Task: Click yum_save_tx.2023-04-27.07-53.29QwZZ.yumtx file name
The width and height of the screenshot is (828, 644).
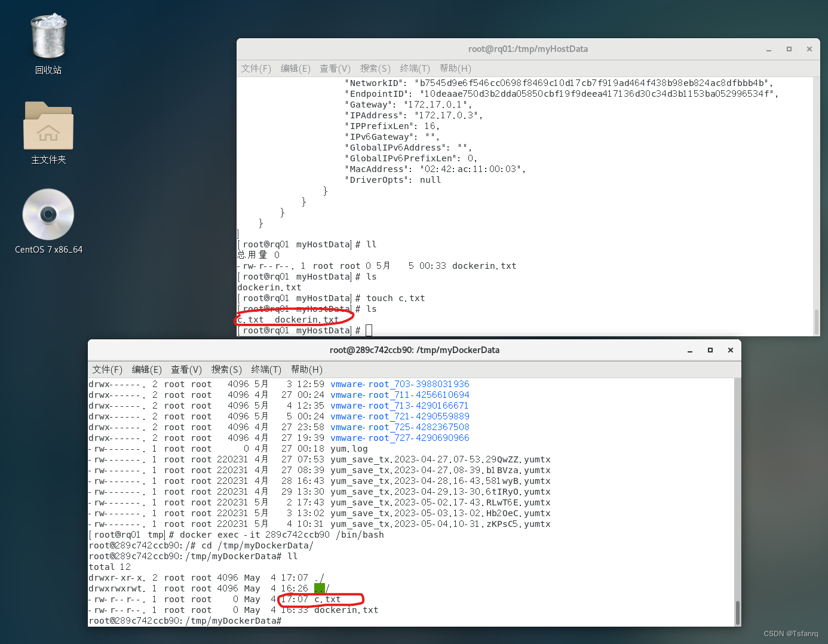Action: 440,459
